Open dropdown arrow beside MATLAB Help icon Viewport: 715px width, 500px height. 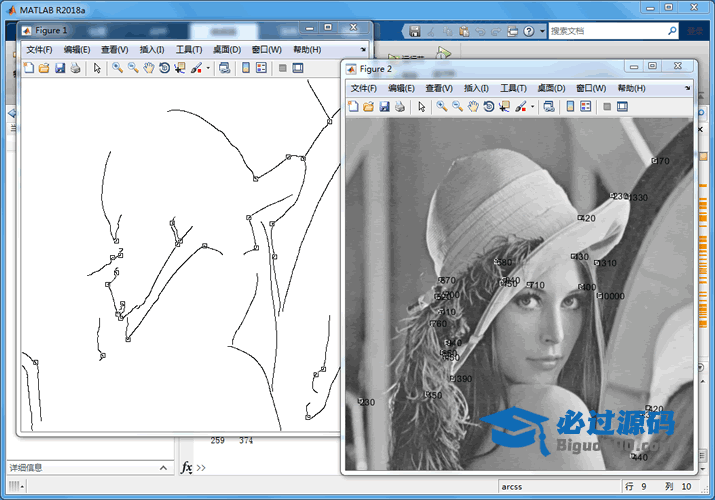click(x=542, y=31)
